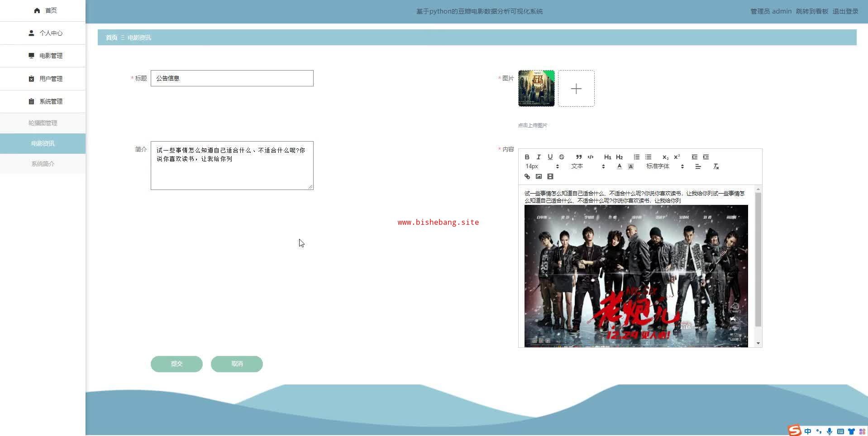
Task: Go to 首页 in the sidebar
Action: 43,10
